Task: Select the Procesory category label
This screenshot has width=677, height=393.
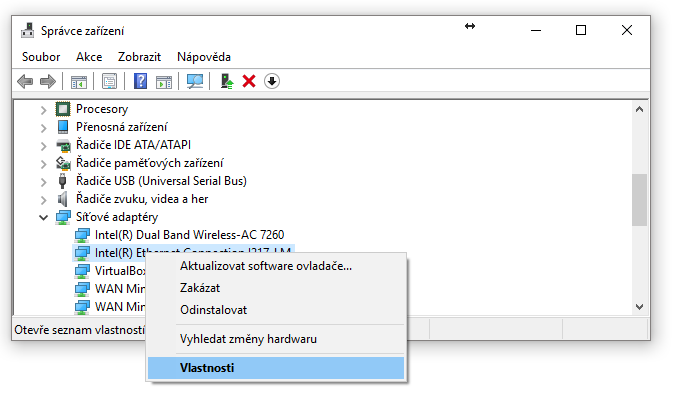Action: coord(102,109)
